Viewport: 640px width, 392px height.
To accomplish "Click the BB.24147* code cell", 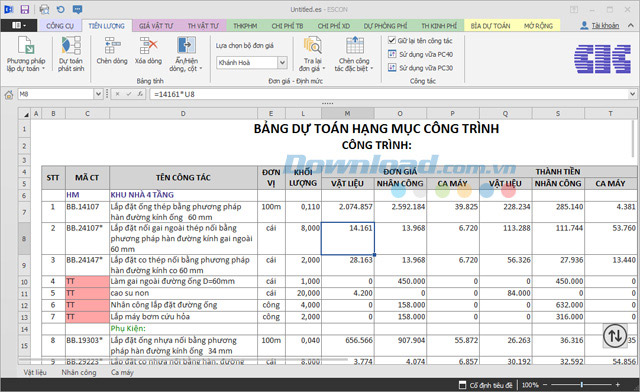I will pos(87,265).
